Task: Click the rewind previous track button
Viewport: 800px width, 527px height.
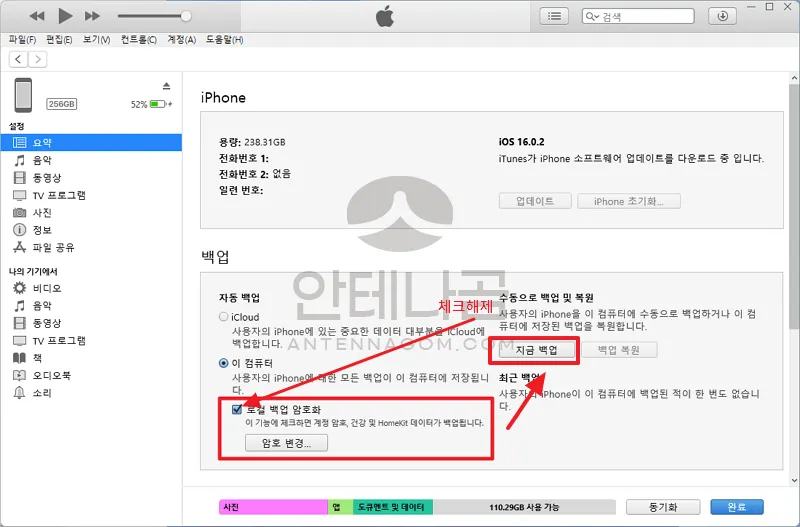Action: click(x=37, y=16)
